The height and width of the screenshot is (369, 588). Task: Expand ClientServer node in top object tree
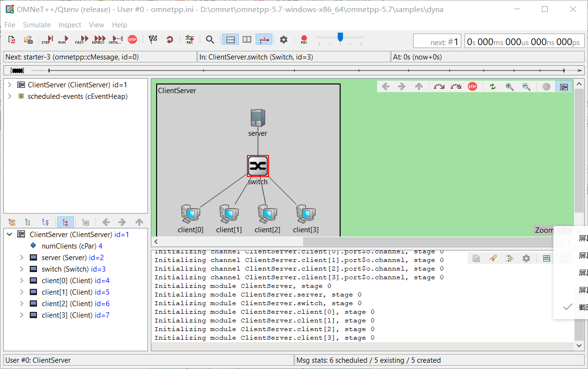tap(10, 85)
